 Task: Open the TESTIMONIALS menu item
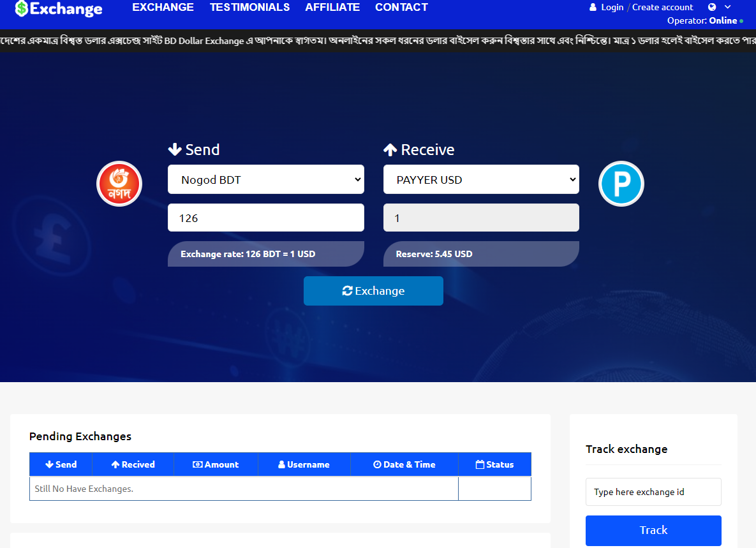point(249,7)
